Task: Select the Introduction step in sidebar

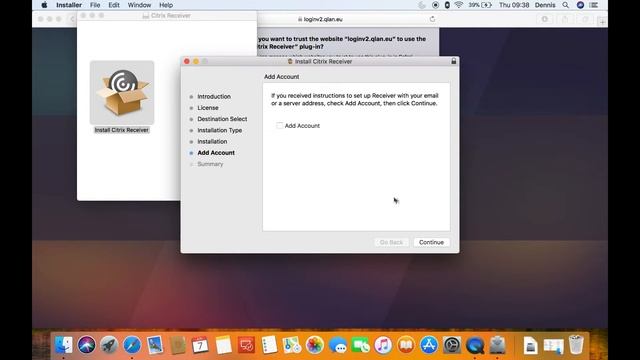Action: [214, 97]
